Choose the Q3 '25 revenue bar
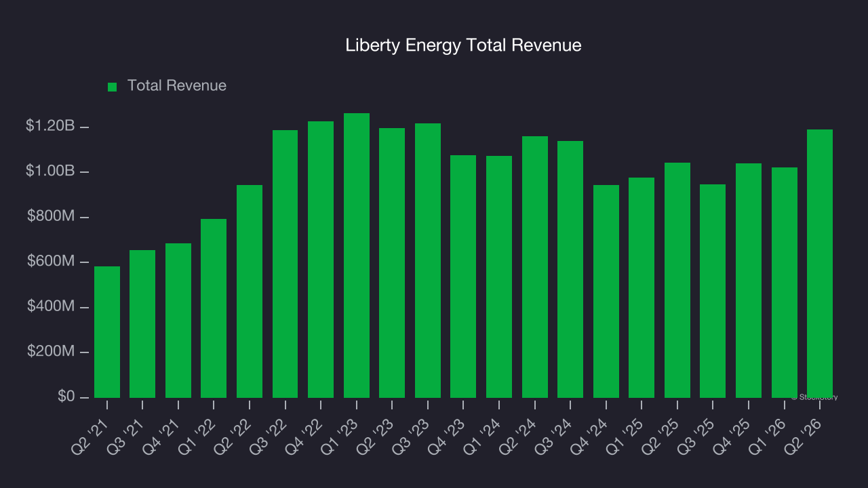The height and width of the screenshot is (488, 868). point(713,291)
